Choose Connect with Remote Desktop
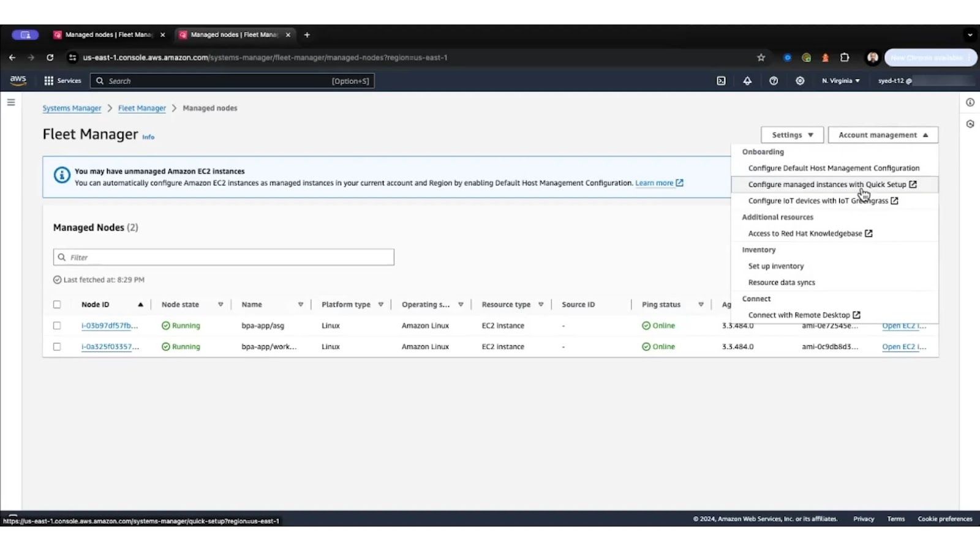The image size is (980, 551). [x=834, y=315]
